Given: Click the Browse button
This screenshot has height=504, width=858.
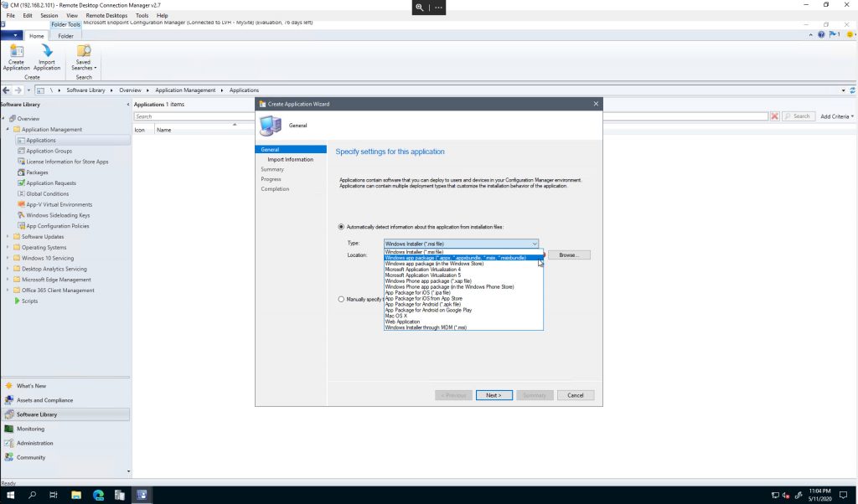Looking at the screenshot, I should (569, 255).
